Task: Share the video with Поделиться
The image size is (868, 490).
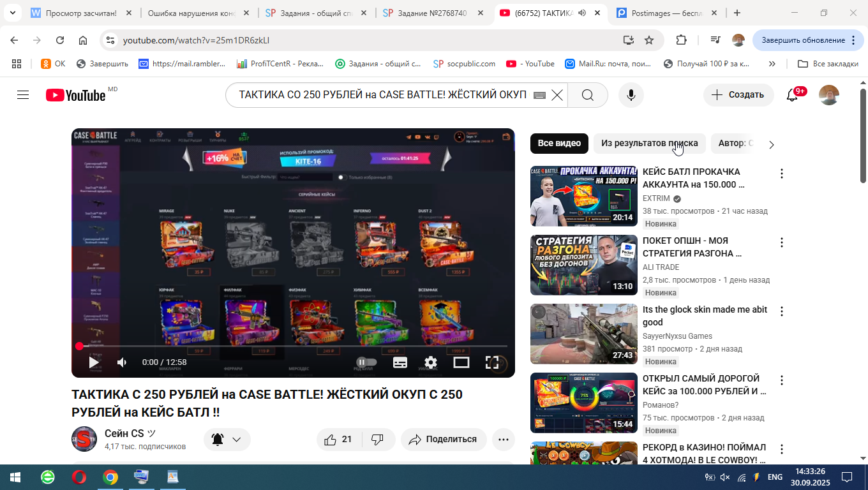Action: tap(444, 440)
